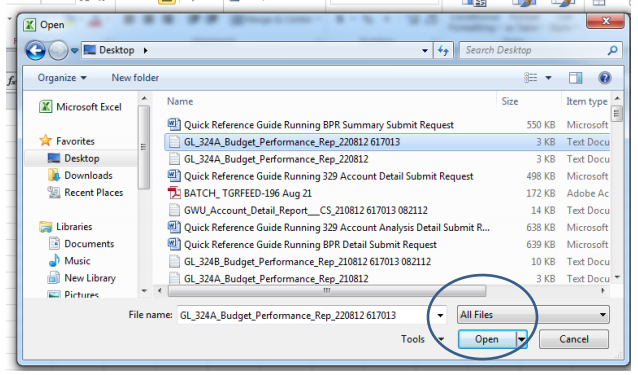Image resolution: width=638 pixels, height=375 pixels.
Task: Click Word icon of BPR Detail guide
Action: point(174,244)
